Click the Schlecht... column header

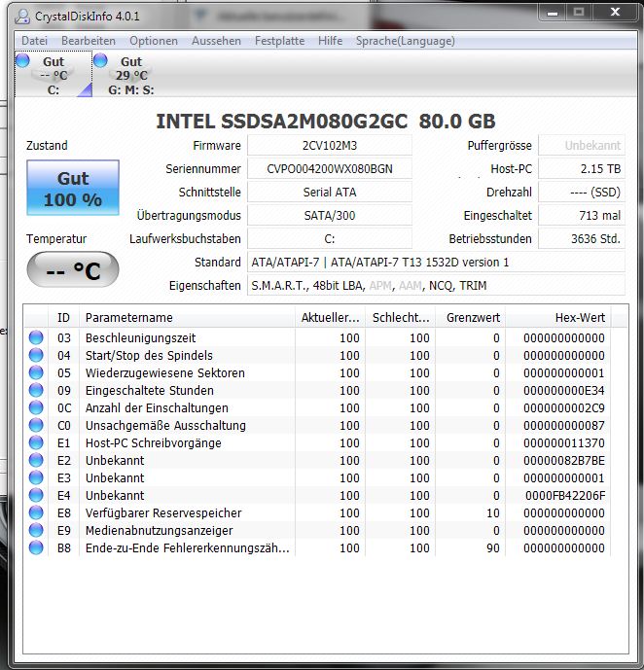(x=401, y=317)
